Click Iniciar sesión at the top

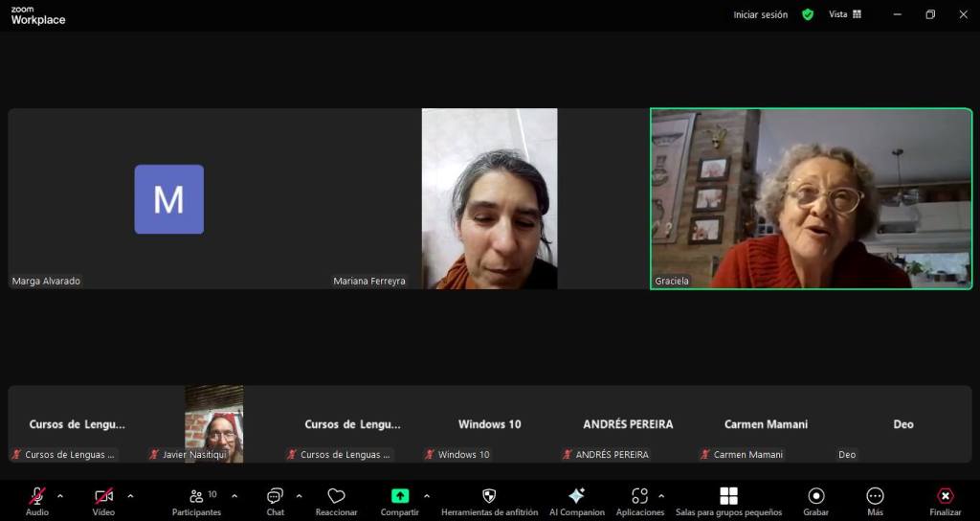pyautogui.click(x=760, y=14)
